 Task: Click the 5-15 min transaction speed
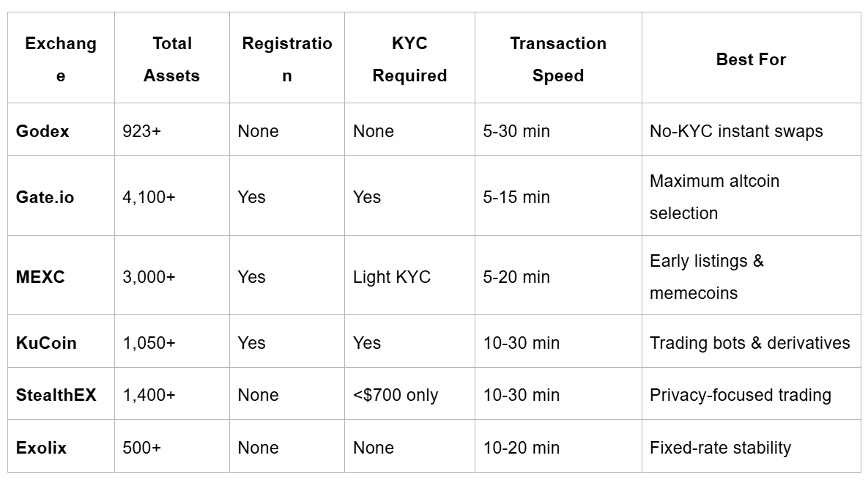point(516,197)
